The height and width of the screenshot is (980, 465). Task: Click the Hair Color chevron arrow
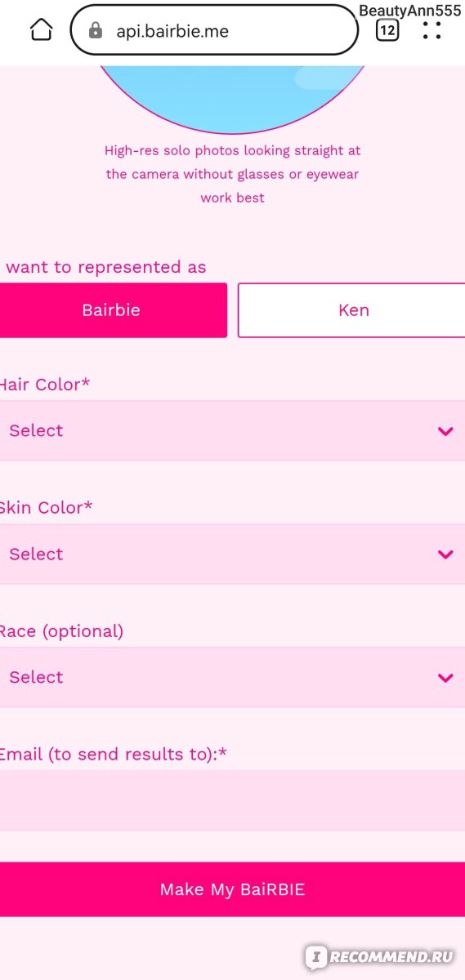[445, 431]
